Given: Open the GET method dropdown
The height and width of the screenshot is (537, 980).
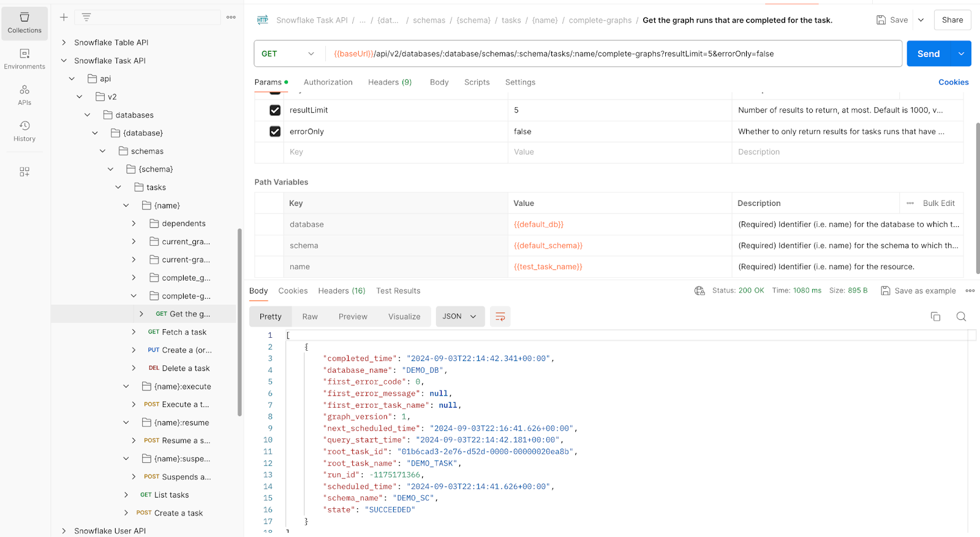Looking at the screenshot, I should (x=287, y=54).
